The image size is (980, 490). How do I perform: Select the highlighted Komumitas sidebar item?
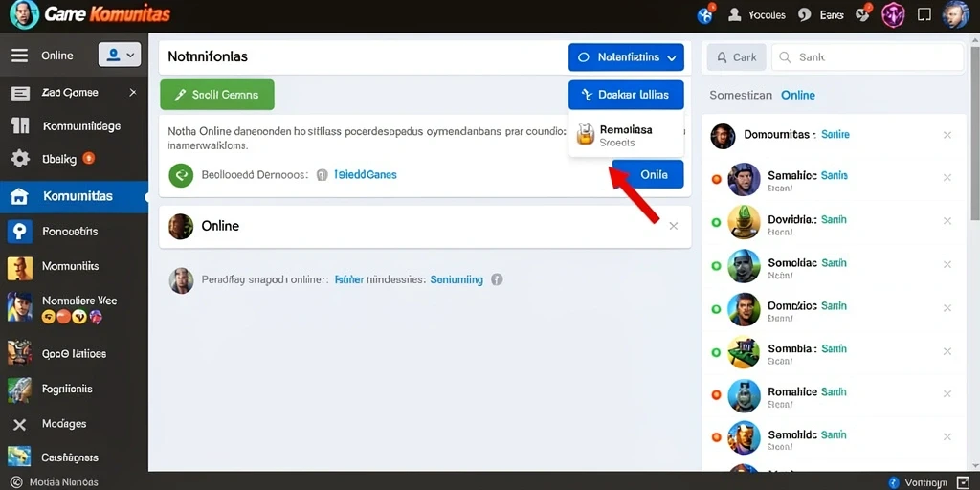click(74, 196)
